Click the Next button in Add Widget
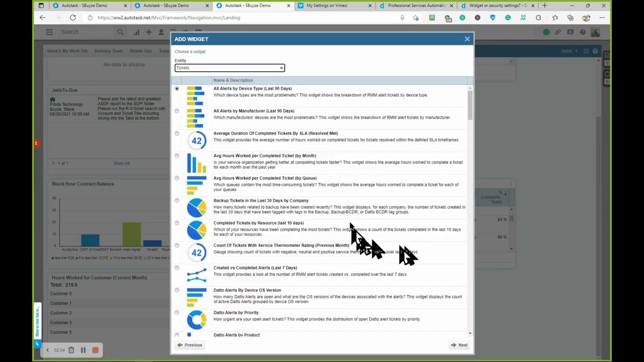The height and width of the screenshot is (362, 644). coord(459,345)
